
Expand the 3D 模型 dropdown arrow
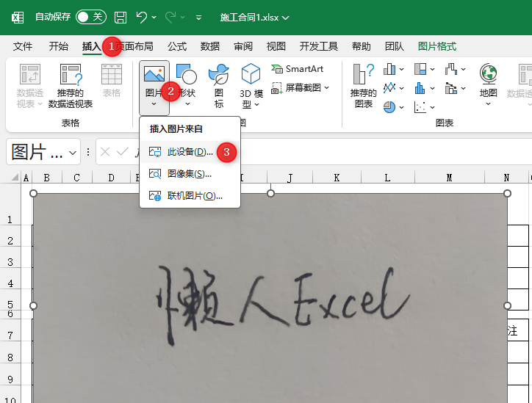(x=257, y=105)
